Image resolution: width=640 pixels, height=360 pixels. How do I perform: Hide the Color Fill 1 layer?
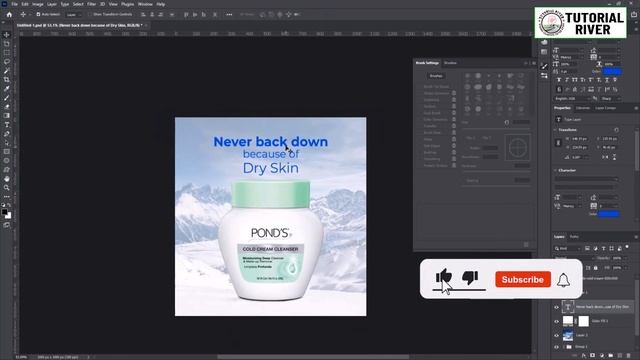pos(556,321)
